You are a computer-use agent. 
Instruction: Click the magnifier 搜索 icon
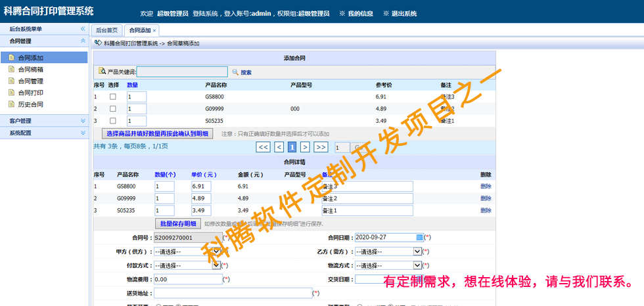(235, 72)
